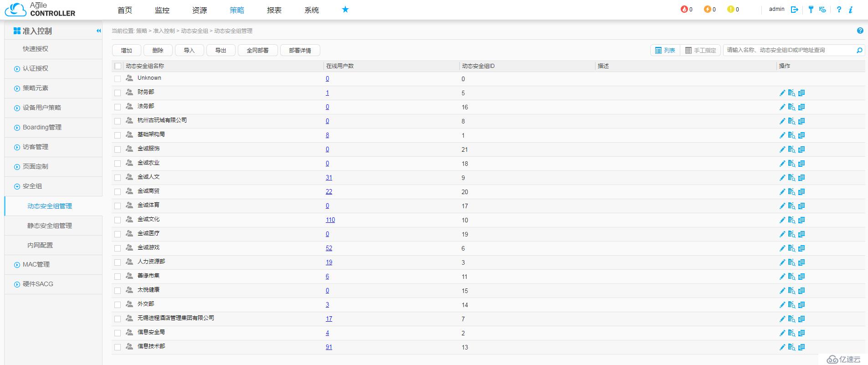The width and height of the screenshot is (868, 365).
Task: Click the 导出 button
Action: click(221, 50)
